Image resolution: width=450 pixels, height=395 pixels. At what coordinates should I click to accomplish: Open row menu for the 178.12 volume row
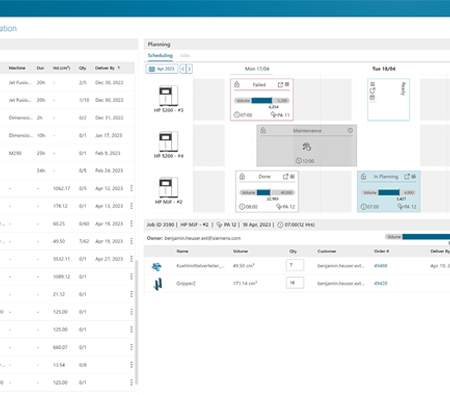[131, 206]
